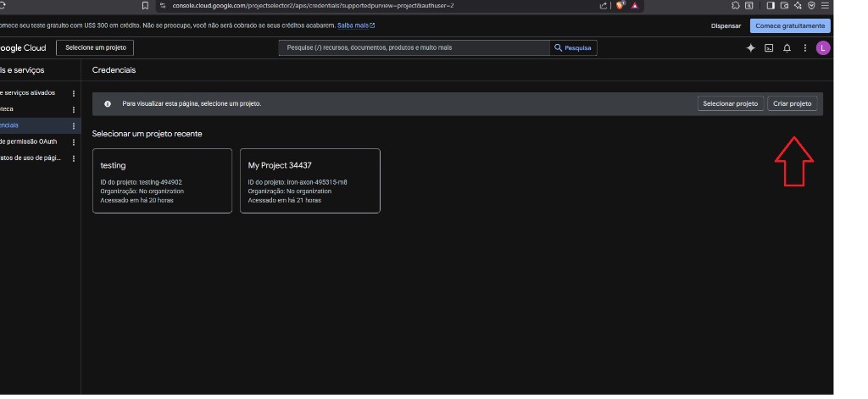Focus the Pesquise recursos search field
Viewport: 868px width, 399px height.
click(414, 48)
